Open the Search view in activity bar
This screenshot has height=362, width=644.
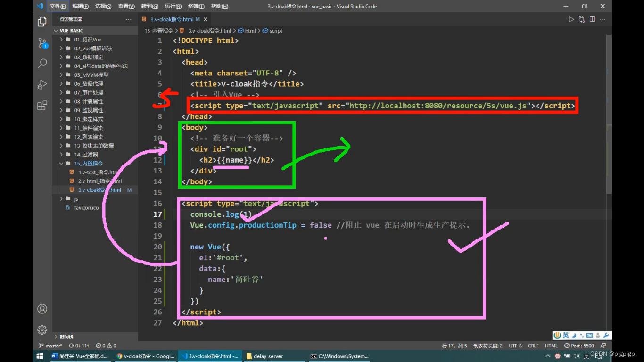pyautogui.click(x=42, y=64)
